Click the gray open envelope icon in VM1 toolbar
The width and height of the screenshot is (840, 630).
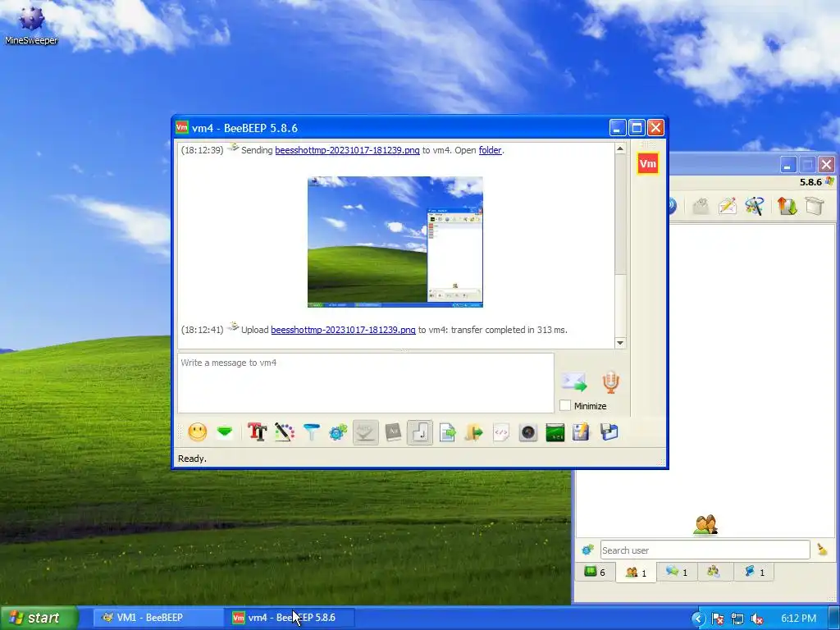[x=701, y=206]
